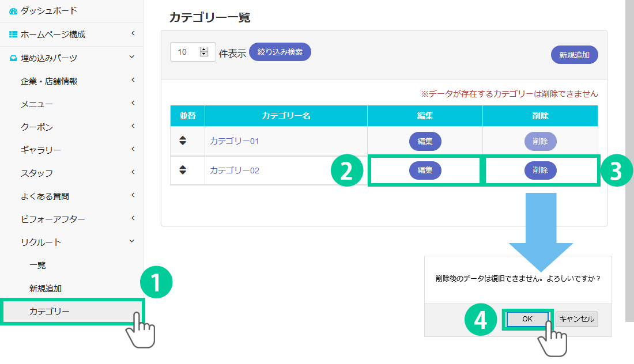
Task: Confirm deletion with OK button
Action: click(527, 319)
